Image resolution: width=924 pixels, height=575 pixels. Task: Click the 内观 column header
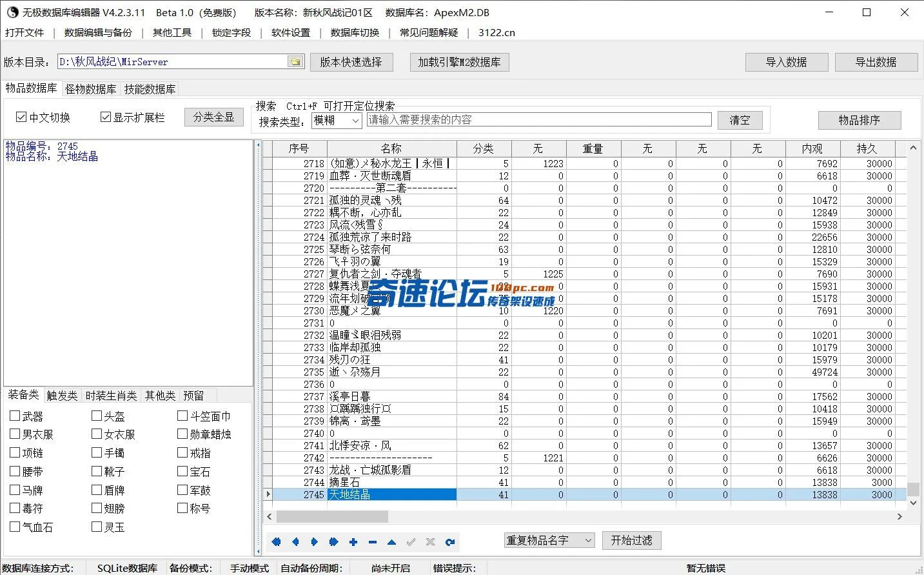pos(812,148)
